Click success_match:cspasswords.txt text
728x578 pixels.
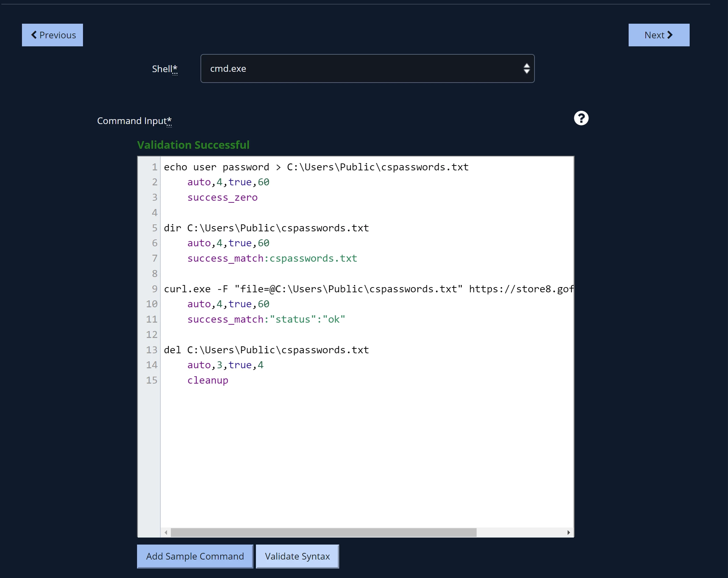tap(272, 259)
